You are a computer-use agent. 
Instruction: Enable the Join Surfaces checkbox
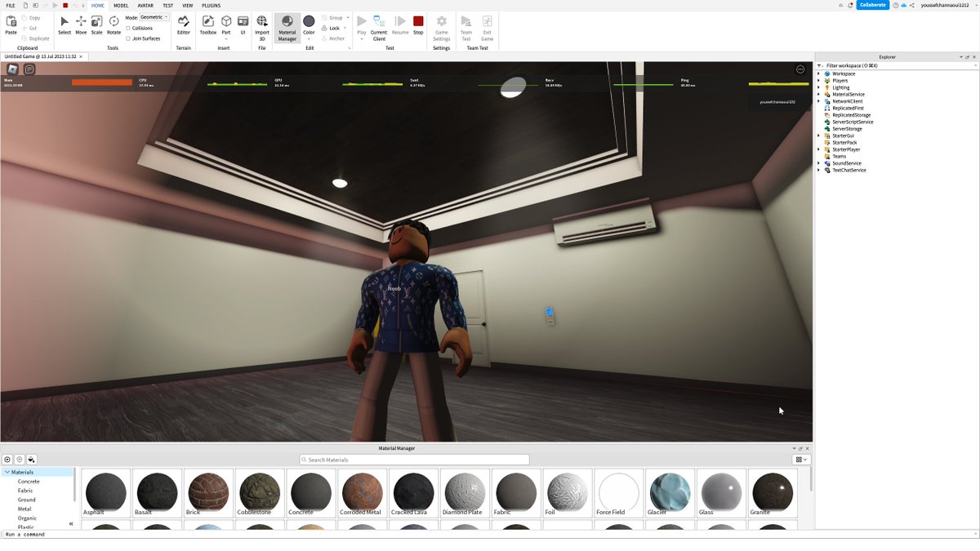(x=128, y=38)
